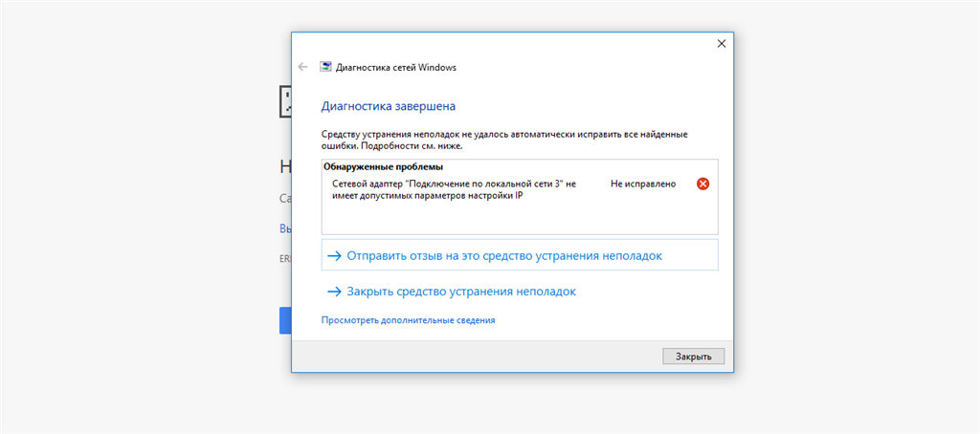The width and height of the screenshot is (980, 434).
Task: Click the 'Диагностика сетей Windows' title text
Action: click(396, 68)
